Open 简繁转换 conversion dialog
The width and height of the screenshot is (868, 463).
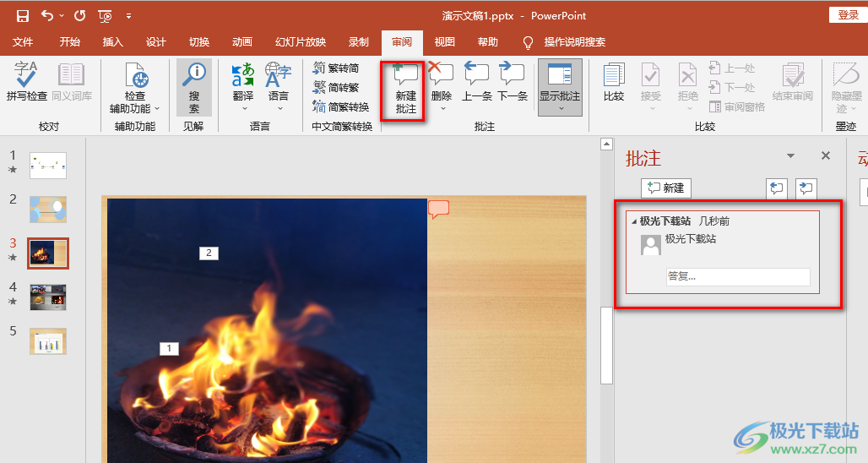[x=341, y=107]
